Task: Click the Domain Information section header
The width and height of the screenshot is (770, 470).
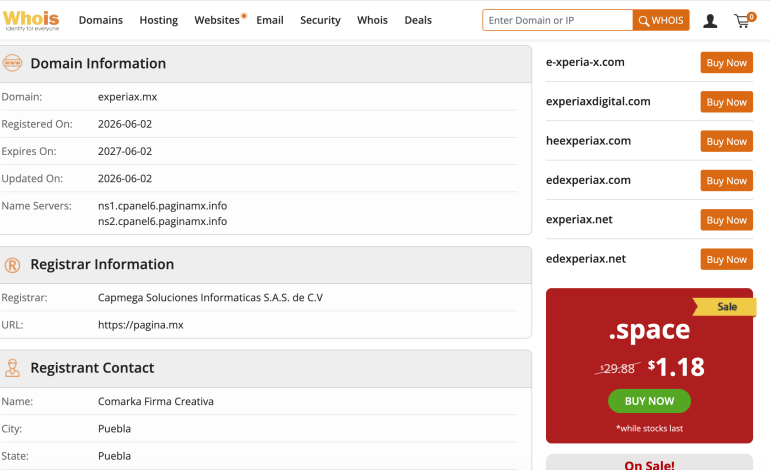Action: click(x=266, y=64)
